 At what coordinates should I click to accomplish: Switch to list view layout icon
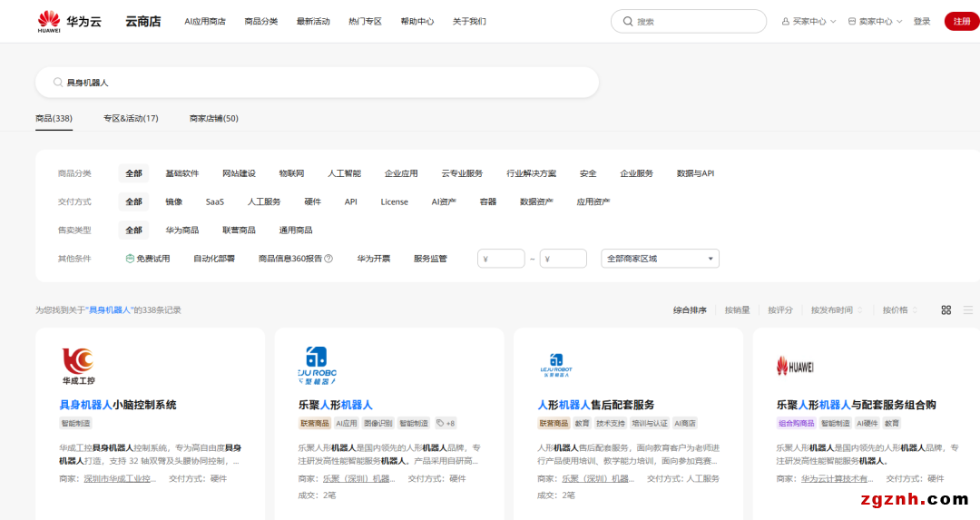[x=968, y=309]
